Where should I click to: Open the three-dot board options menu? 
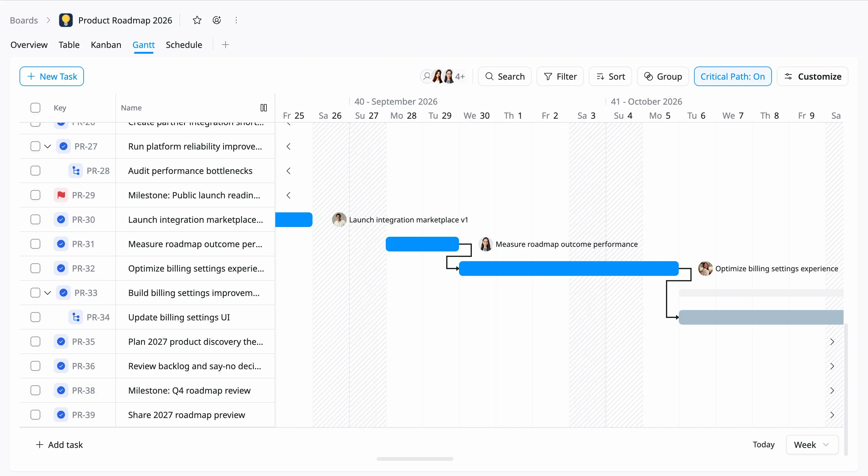tap(236, 20)
